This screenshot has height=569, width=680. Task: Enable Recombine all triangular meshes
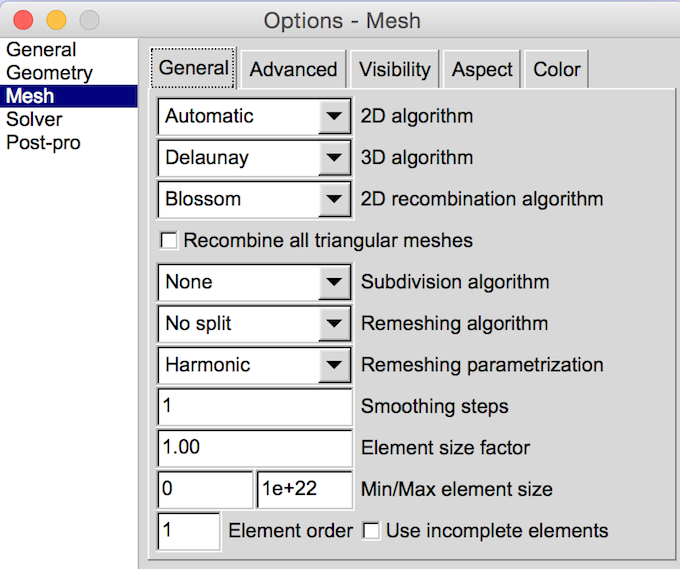(x=168, y=241)
